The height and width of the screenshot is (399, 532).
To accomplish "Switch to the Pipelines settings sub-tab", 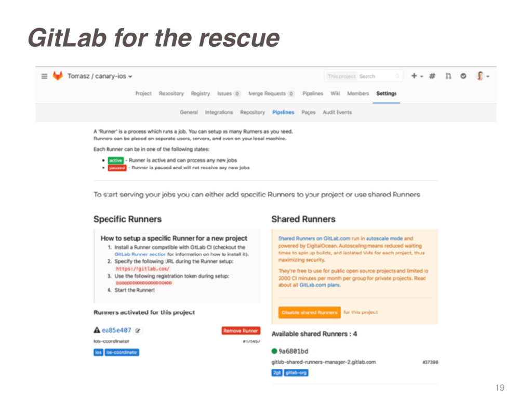I will (x=283, y=112).
